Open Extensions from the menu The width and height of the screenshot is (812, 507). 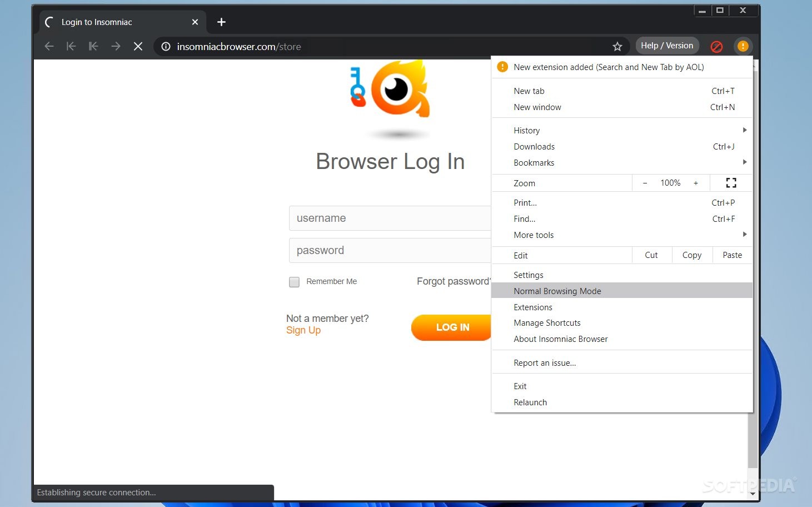point(622,307)
